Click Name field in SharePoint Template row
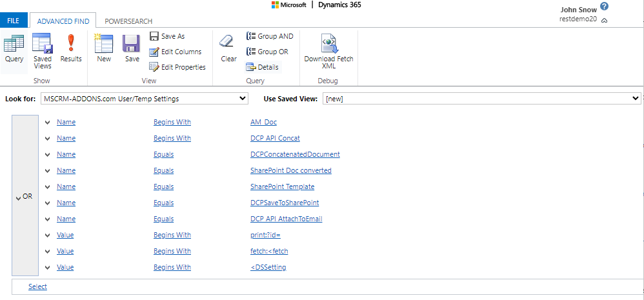Image resolution: width=644 pixels, height=300 pixels. pyautogui.click(x=66, y=186)
